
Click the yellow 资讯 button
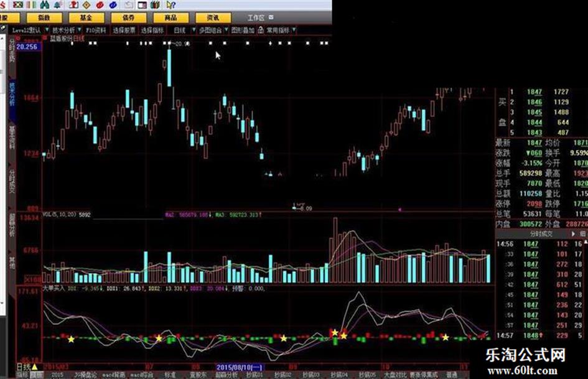click(213, 17)
